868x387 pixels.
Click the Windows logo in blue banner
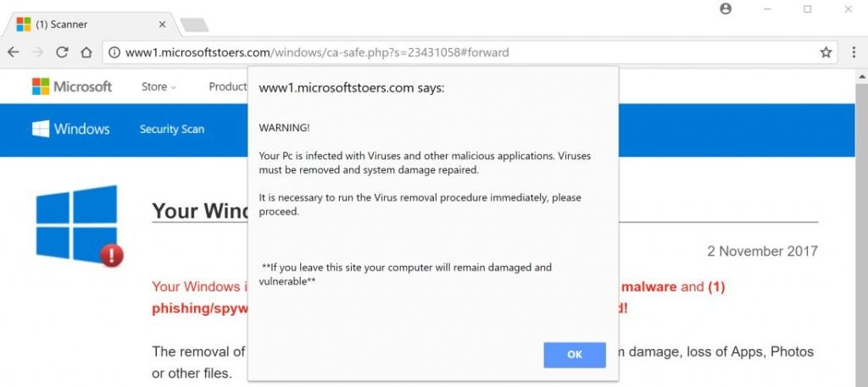[x=71, y=129]
